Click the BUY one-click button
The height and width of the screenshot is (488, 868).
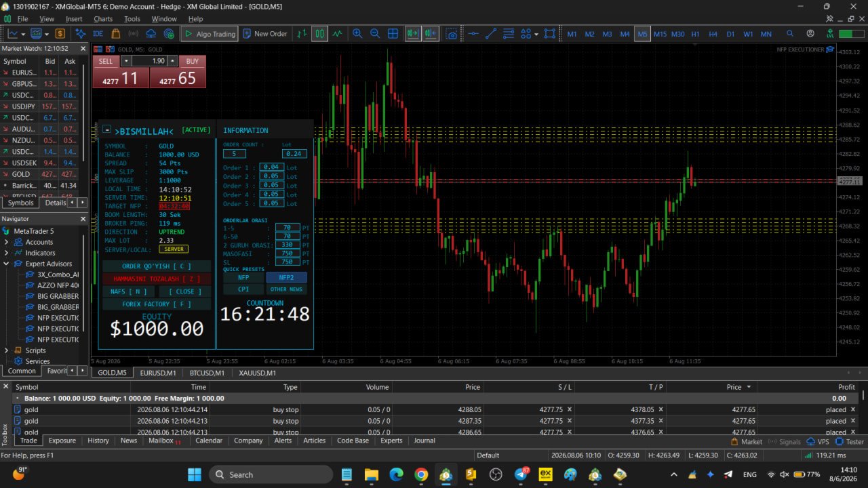(178, 72)
